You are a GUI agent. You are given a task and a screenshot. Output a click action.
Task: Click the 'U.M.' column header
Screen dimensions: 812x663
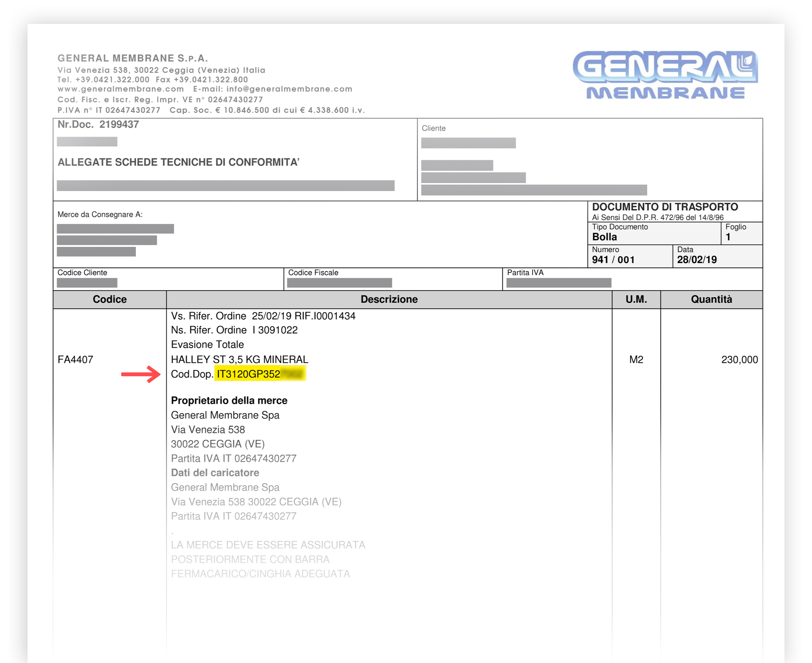(636, 299)
